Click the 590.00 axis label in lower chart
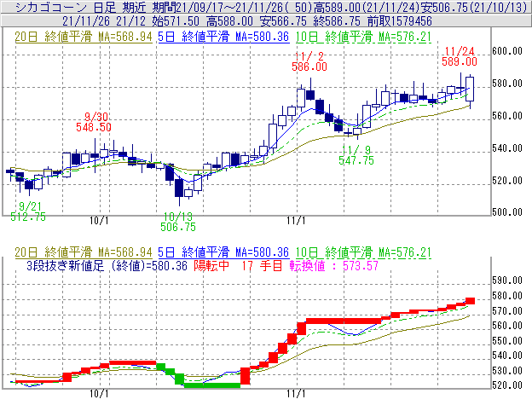532x405 pixels. coord(507,281)
